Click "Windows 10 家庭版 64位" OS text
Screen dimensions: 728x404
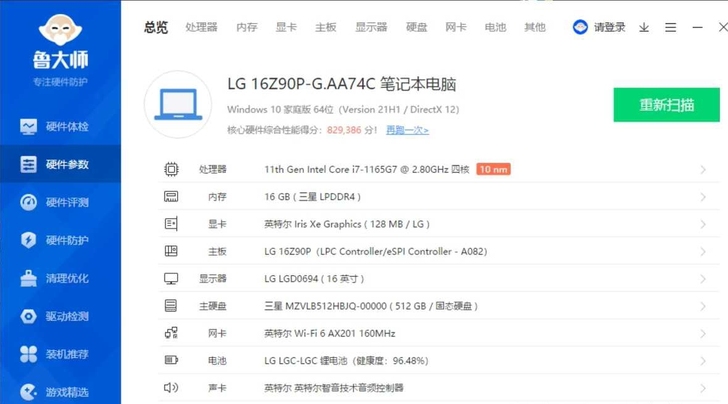click(280, 110)
